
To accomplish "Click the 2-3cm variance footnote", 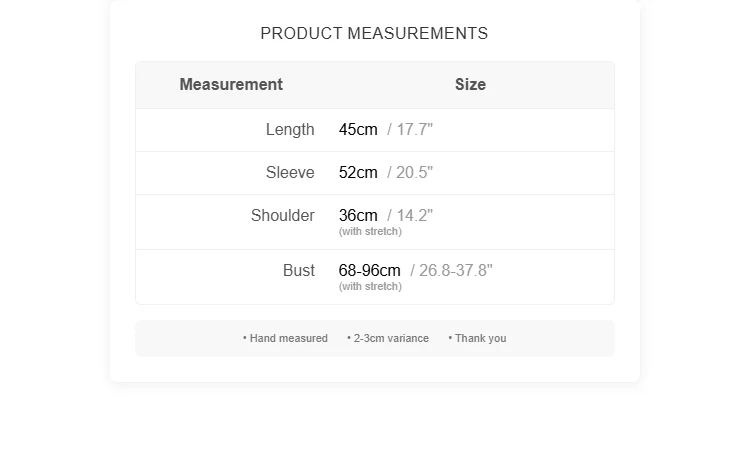I will [x=388, y=339].
